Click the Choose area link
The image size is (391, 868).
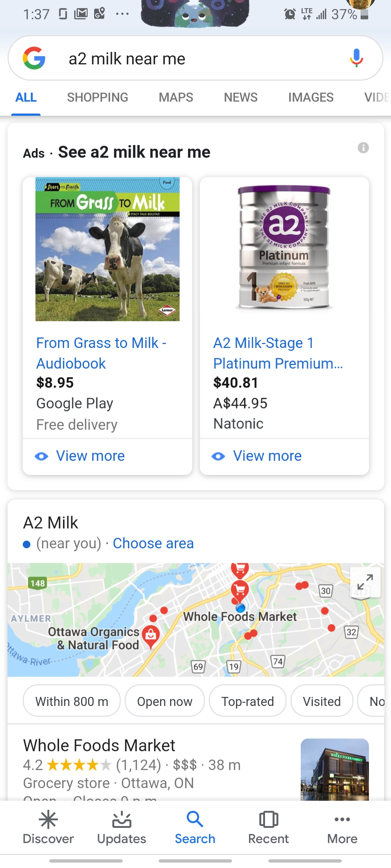click(153, 543)
